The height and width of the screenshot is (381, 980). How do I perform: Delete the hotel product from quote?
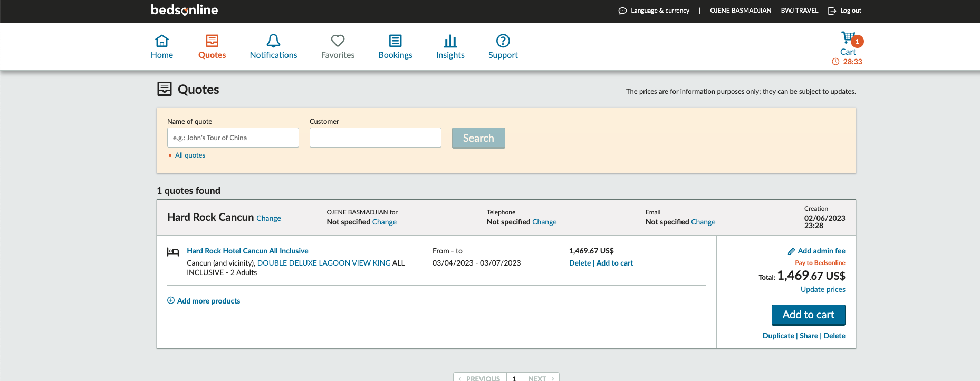[x=580, y=263]
